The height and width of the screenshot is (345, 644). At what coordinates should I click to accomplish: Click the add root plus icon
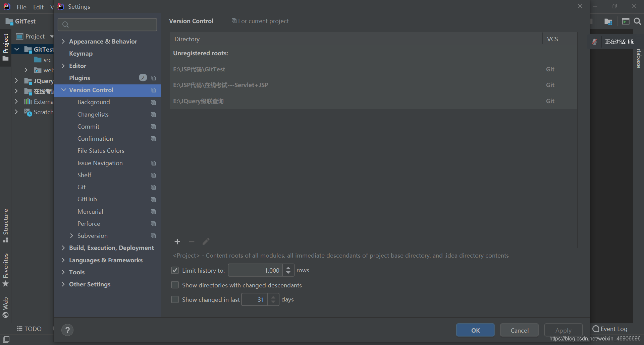pos(177,242)
